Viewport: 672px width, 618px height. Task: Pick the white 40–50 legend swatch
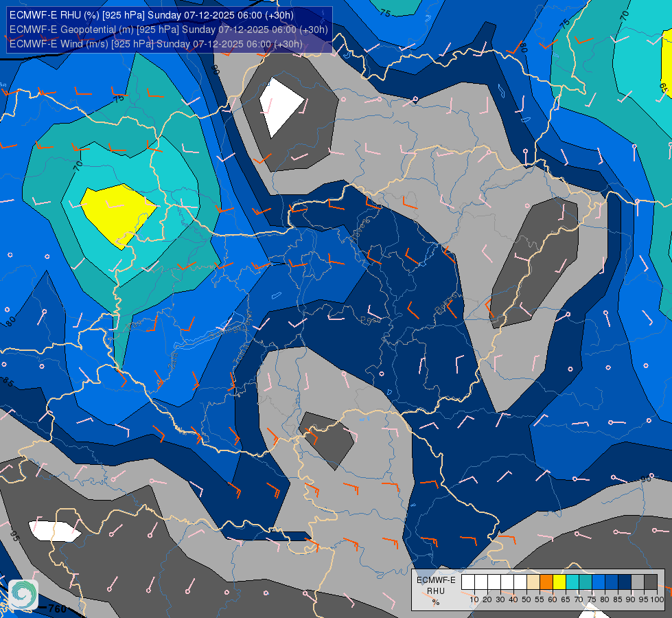tap(520, 582)
